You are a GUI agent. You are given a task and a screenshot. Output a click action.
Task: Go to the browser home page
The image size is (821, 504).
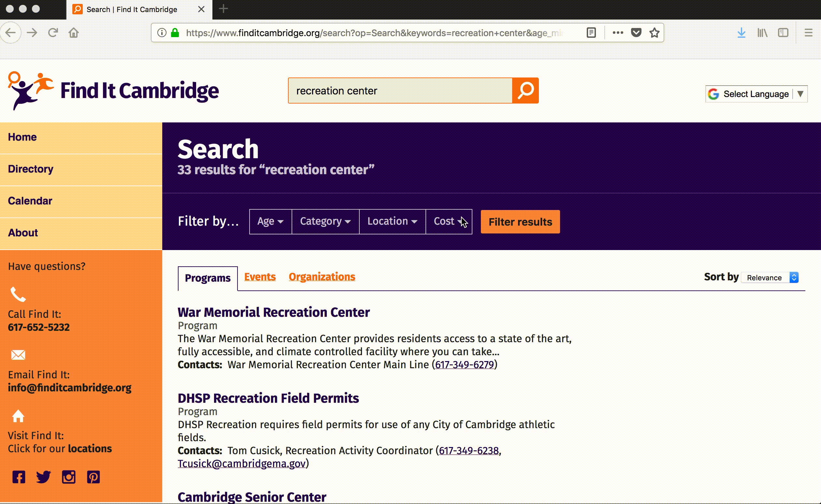74,33
